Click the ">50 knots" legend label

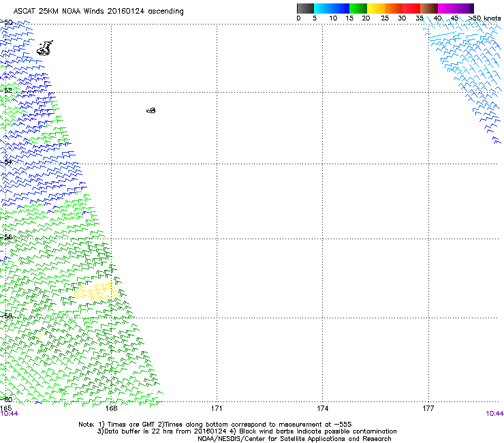[485, 18]
